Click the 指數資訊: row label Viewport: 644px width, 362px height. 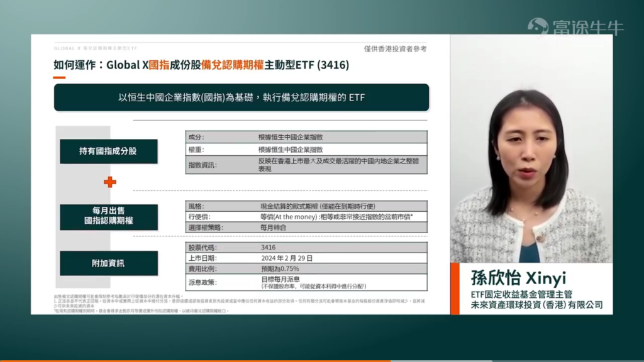[203, 165]
